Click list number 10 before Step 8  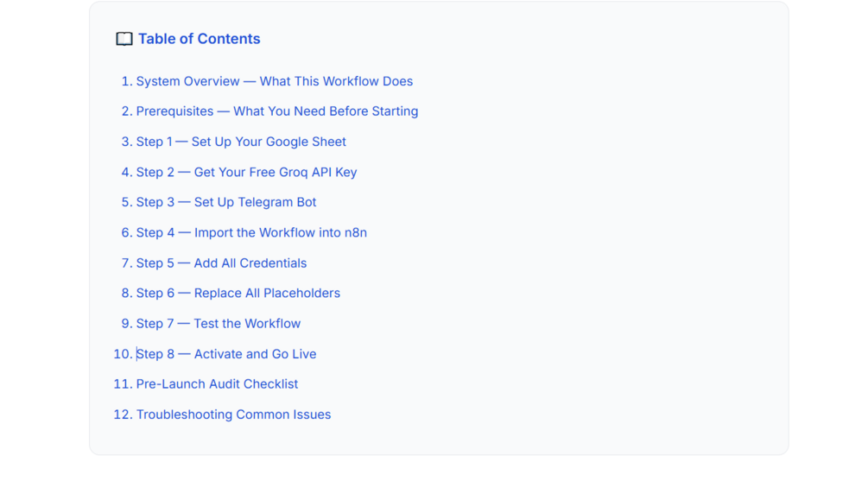click(x=123, y=354)
